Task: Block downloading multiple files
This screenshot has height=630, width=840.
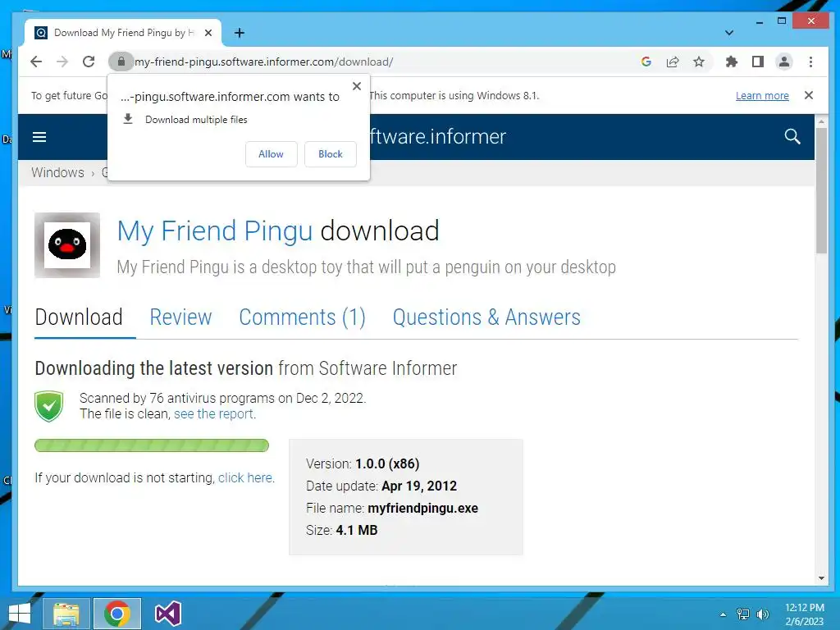Action: coord(331,154)
